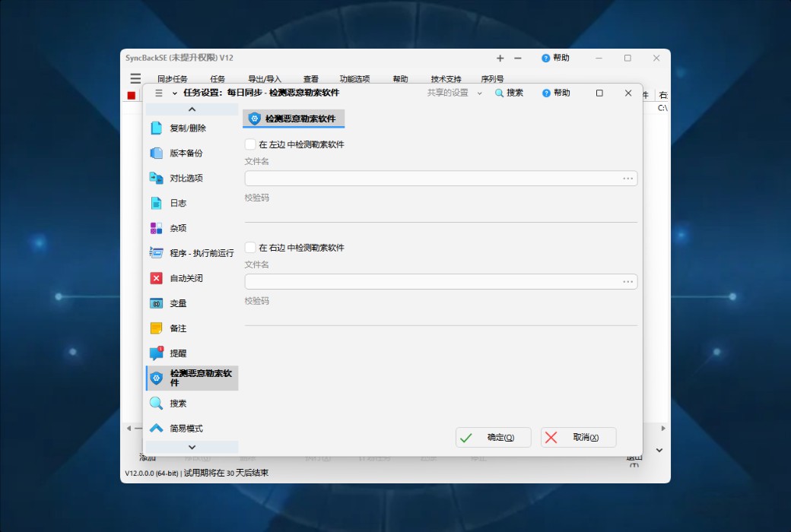The height and width of the screenshot is (532, 791).
Task: Open the 变量 settings page
Action: click(157, 303)
